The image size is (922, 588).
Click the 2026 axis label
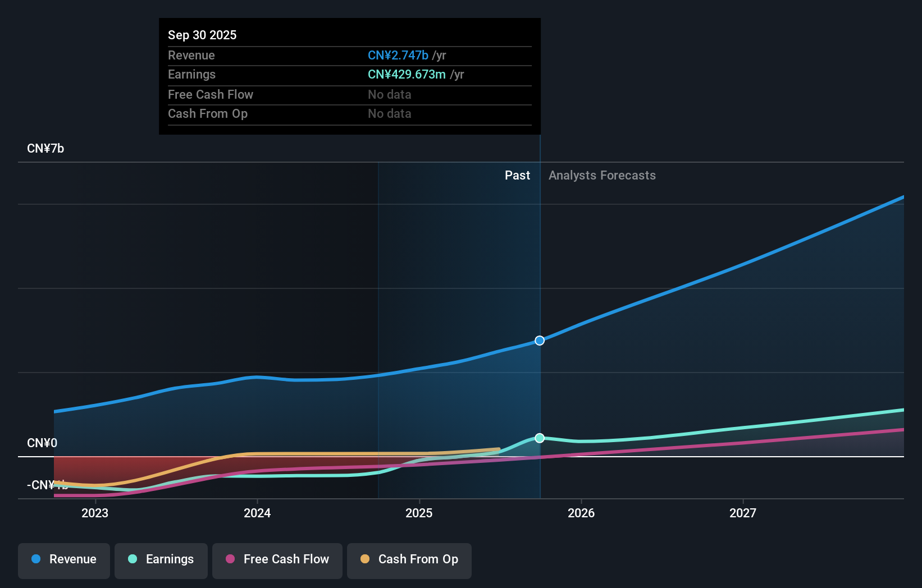pyautogui.click(x=582, y=513)
